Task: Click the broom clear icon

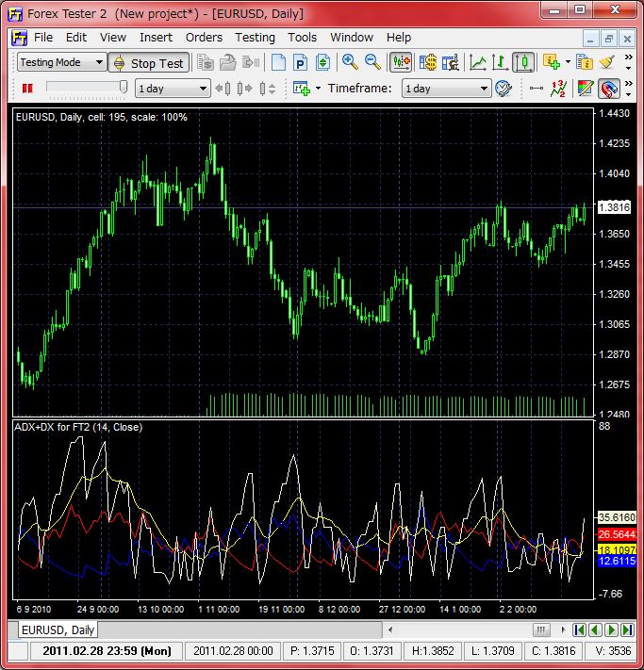Action: [x=607, y=62]
